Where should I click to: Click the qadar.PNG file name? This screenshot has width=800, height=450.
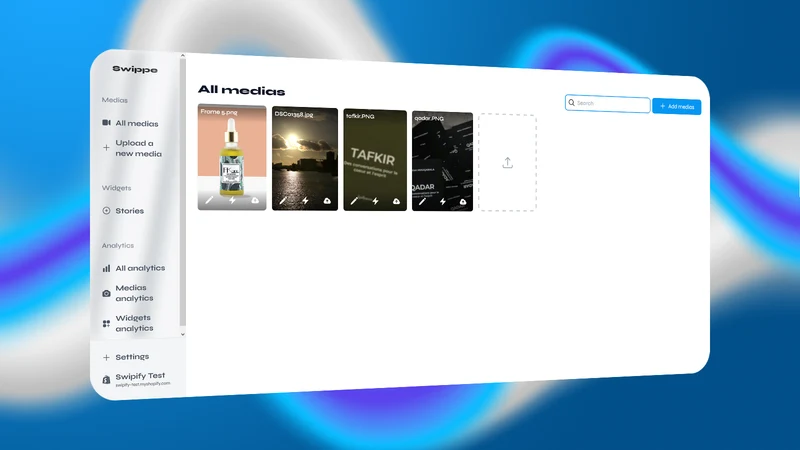(x=429, y=118)
